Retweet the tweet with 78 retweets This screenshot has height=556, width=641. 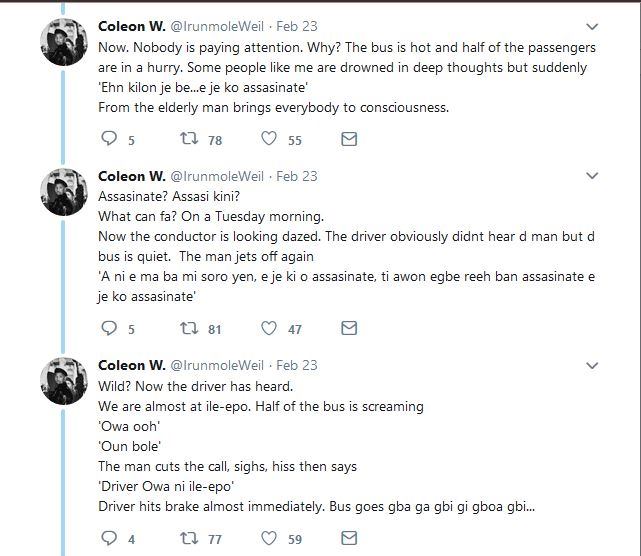(x=189, y=139)
